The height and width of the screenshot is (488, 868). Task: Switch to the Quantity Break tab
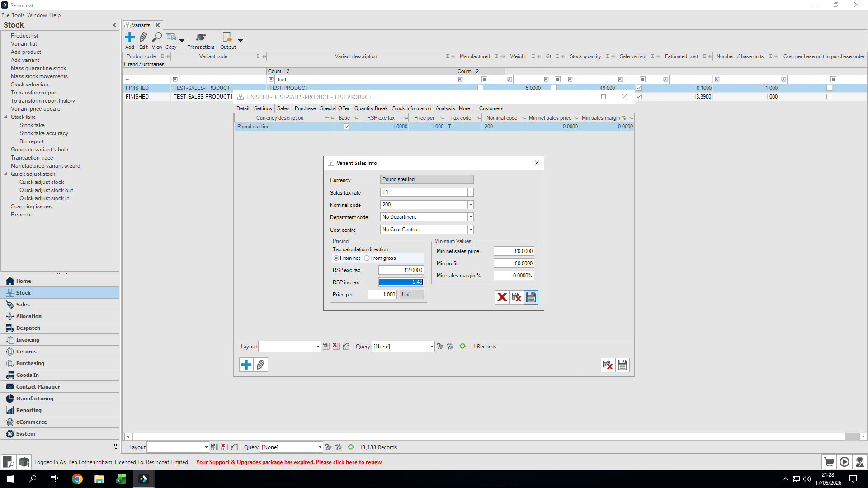click(371, 108)
